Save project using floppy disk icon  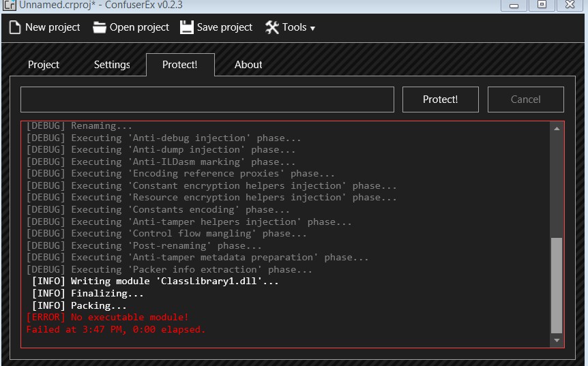tap(187, 27)
